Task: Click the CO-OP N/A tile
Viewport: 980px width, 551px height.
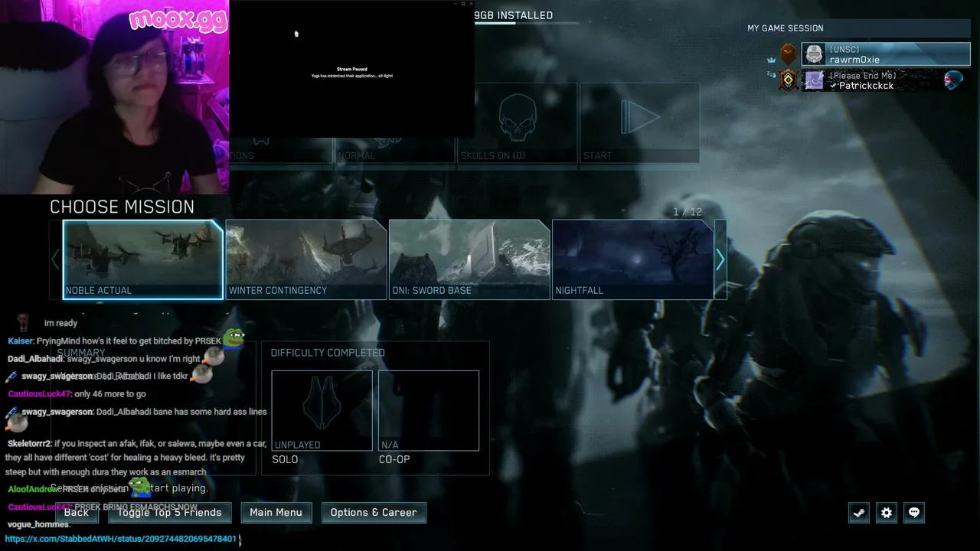Action: pyautogui.click(x=429, y=411)
